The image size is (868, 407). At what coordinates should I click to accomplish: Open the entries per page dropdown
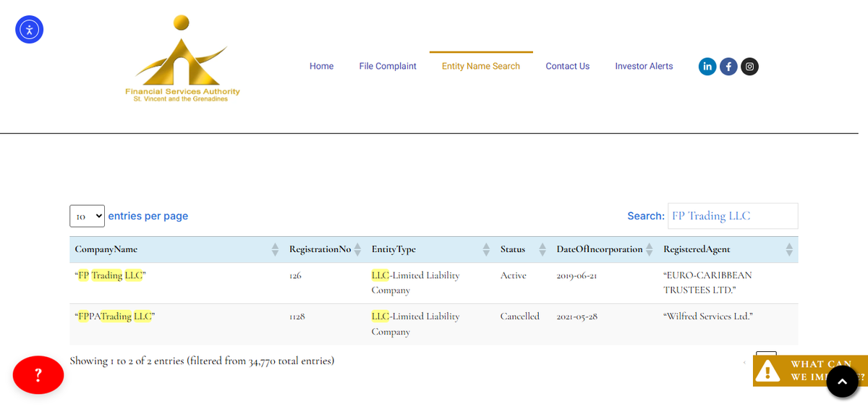click(x=87, y=216)
